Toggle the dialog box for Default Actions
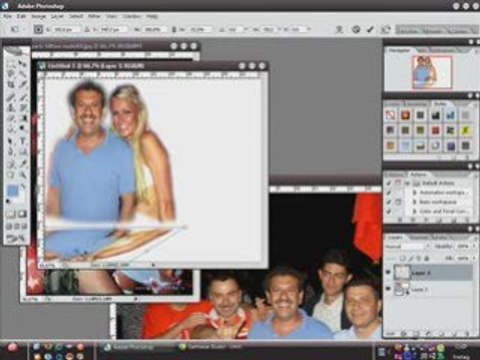The width and height of the screenshot is (480, 360). click(x=398, y=183)
